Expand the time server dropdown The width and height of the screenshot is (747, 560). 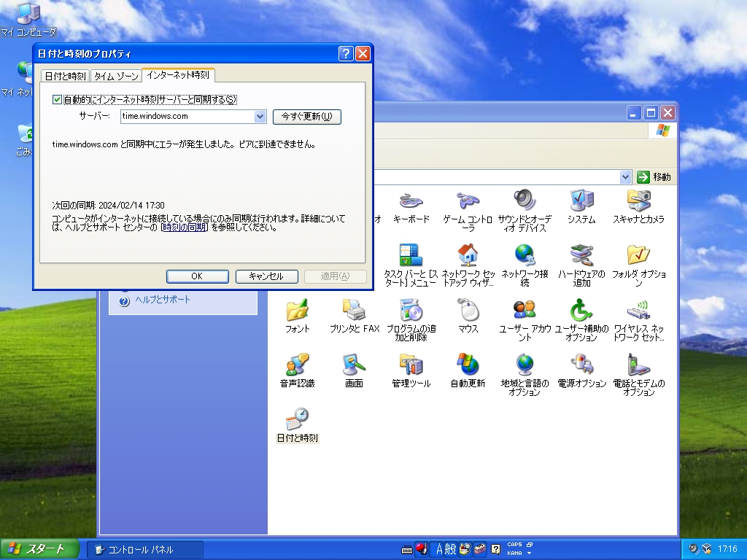(x=260, y=116)
